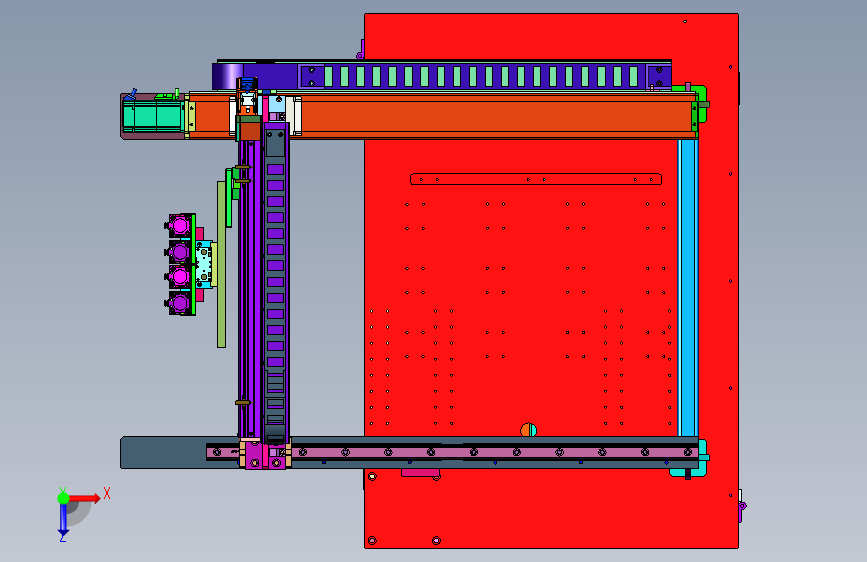Pick the magenta carriage block on the bottom rail
The height and width of the screenshot is (562, 867).
(x=264, y=455)
